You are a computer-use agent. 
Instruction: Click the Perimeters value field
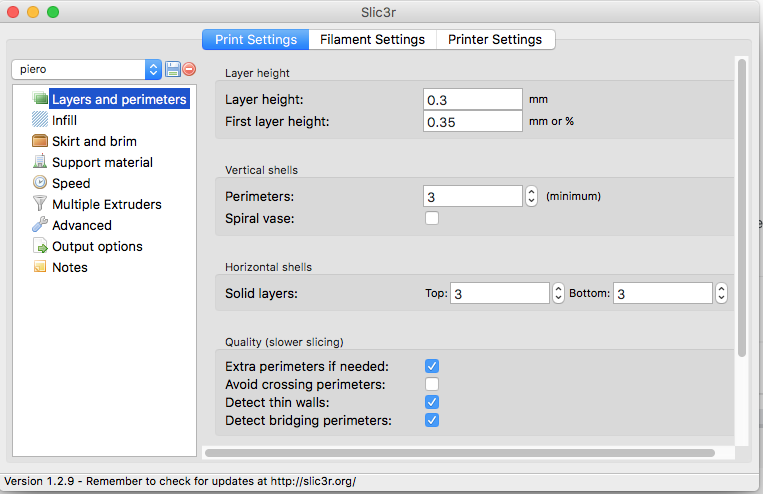coord(472,196)
